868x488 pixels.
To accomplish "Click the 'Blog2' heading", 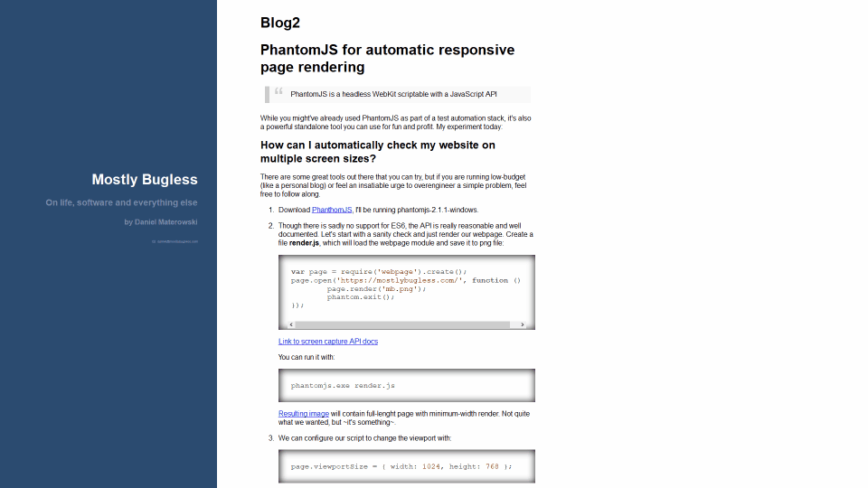I will pos(279,23).
